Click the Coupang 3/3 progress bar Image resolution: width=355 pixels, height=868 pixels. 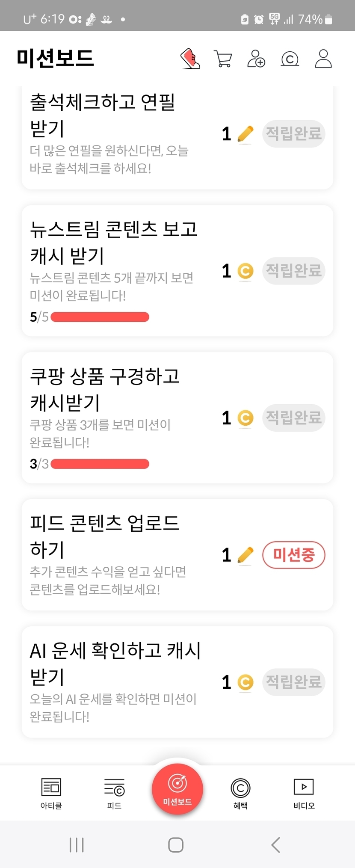(100, 464)
